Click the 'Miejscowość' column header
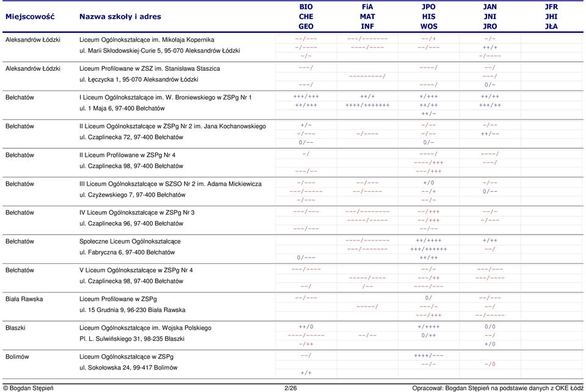Screen dimensions: 586x392 click(30, 16)
